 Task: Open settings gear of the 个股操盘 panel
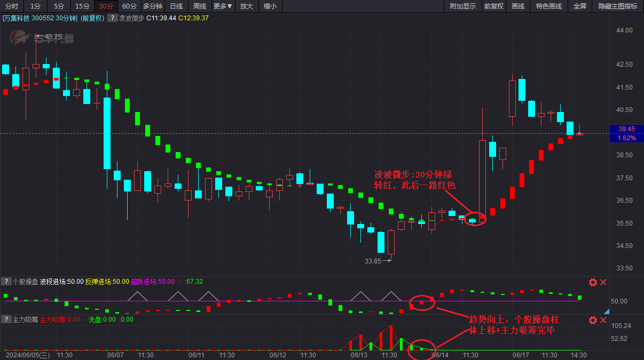click(593, 283)
